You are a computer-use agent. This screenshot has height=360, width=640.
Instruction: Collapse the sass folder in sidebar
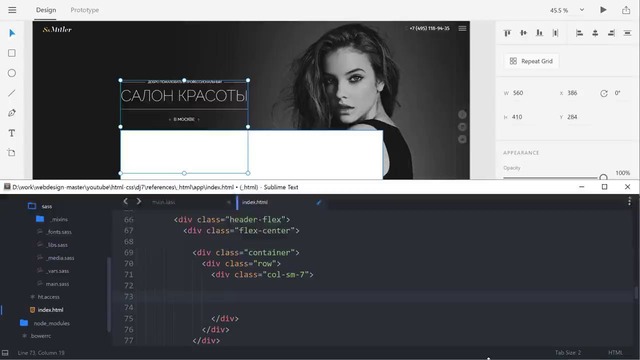click(32, 206)
